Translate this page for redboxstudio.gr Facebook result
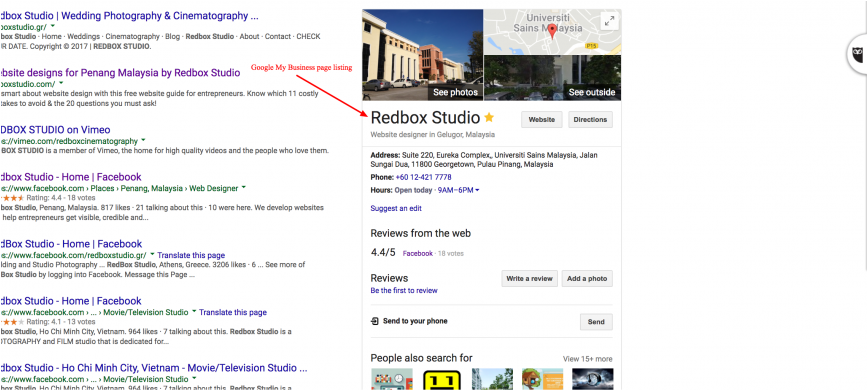The height and width of the screenshot is (390, 867). coord(191,256)
